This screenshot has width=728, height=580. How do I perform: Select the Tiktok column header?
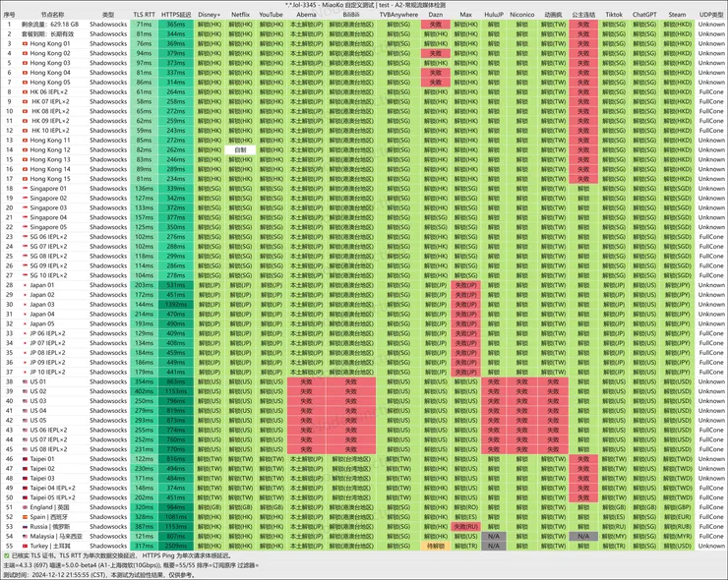[614, 15]
